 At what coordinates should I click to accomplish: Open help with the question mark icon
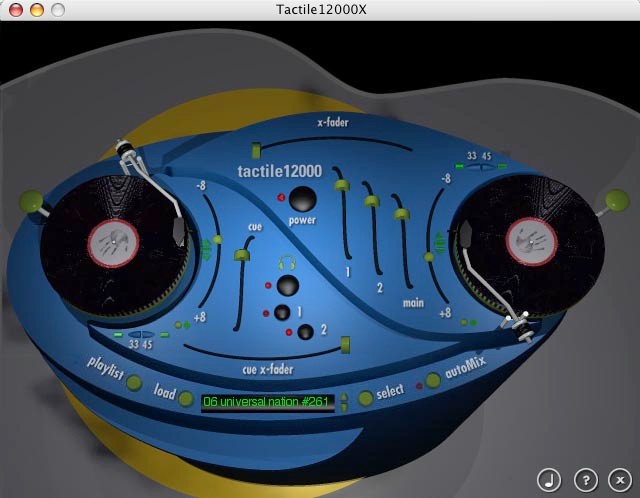586,480
